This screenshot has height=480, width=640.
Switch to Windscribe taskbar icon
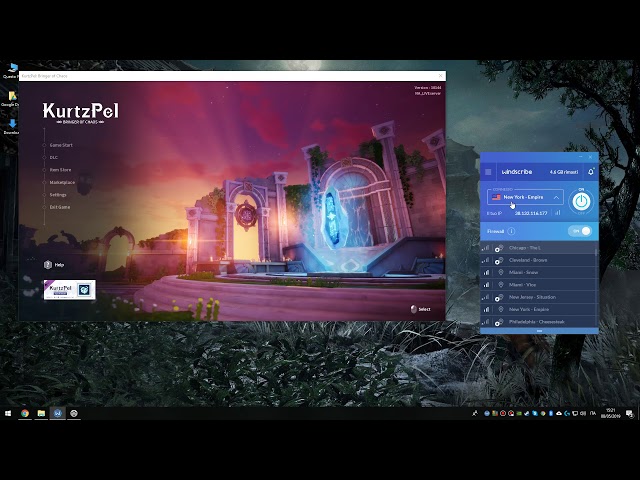58,413
